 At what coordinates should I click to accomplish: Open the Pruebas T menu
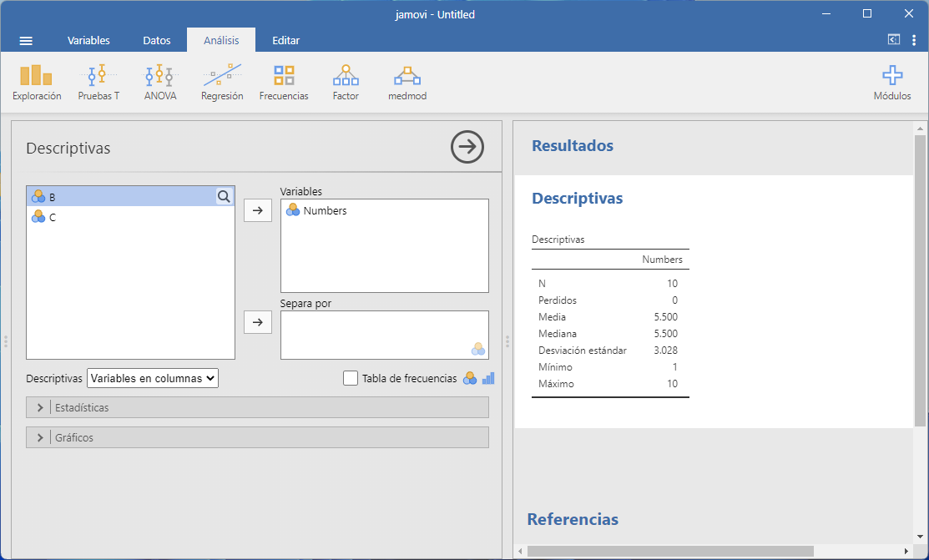(98, 83)
